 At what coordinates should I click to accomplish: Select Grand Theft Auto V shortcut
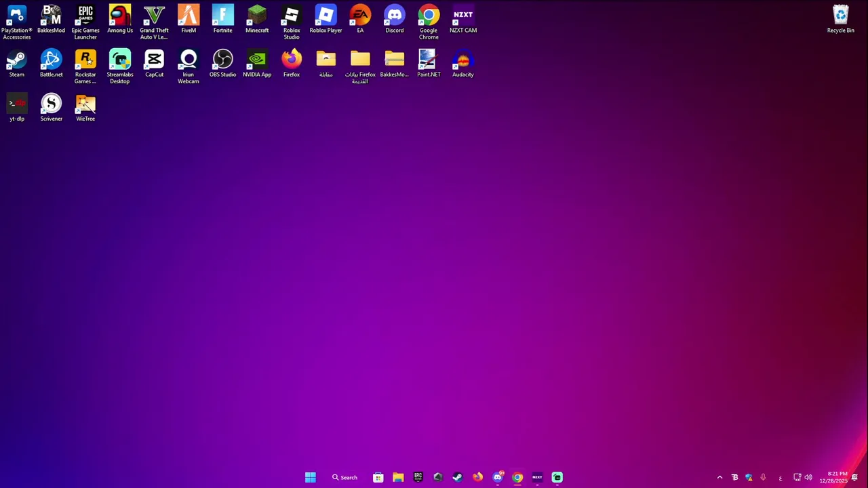[x=154, y=22]
